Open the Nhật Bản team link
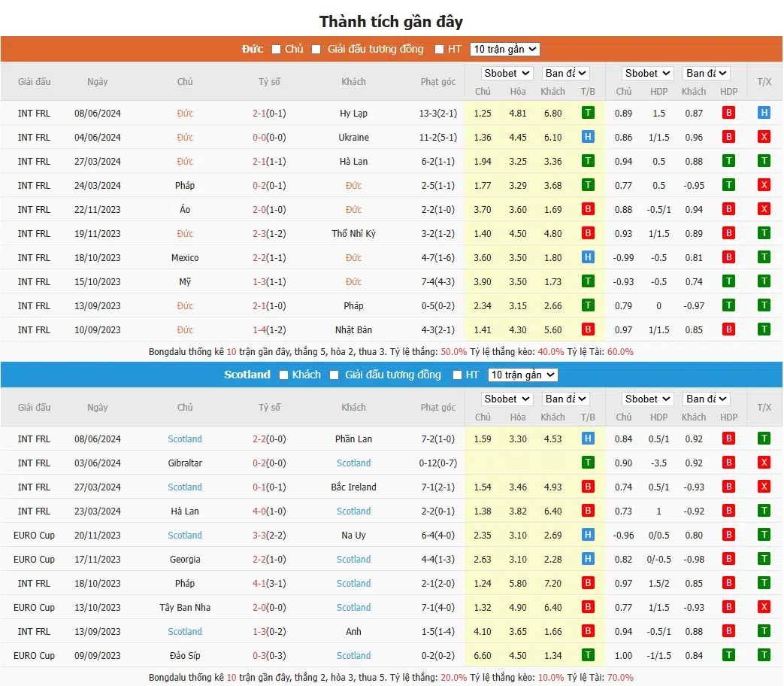 353,329
